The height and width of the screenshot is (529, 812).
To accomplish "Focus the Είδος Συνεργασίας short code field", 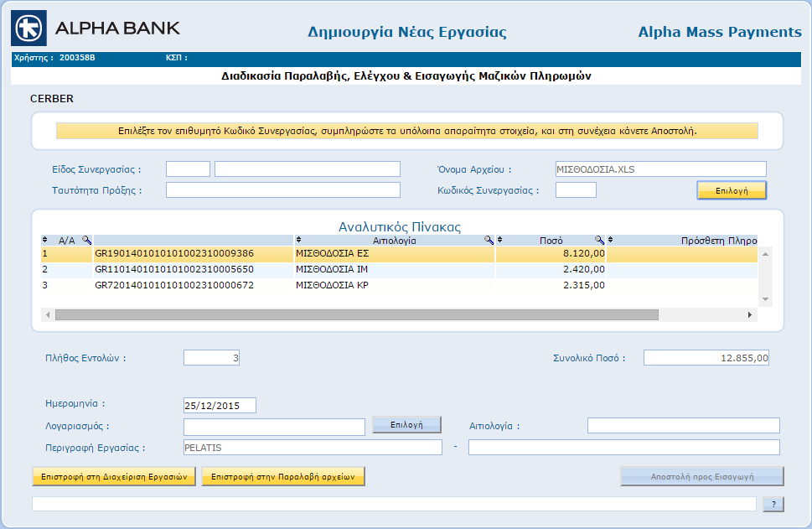I will [188, 169].
